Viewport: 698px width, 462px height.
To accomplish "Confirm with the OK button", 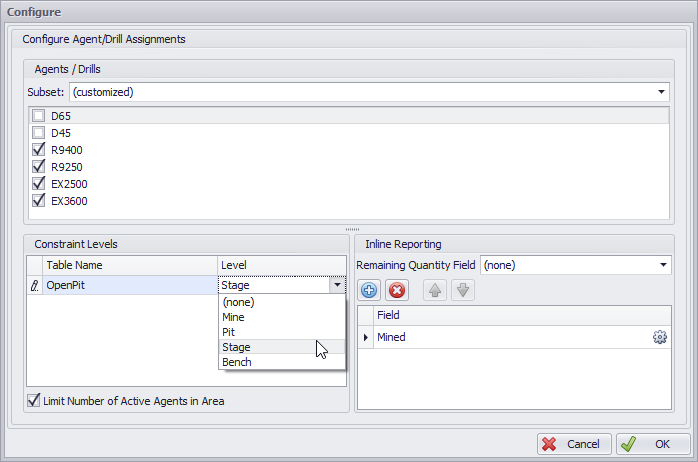I will (653, 444).
